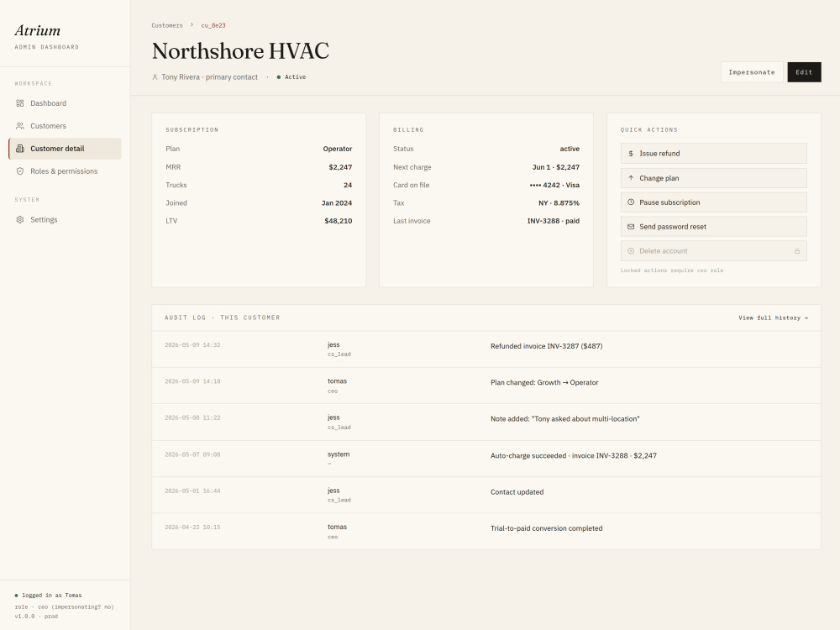Click the timestamp 2026-05-09 14:32

point(192,345)
